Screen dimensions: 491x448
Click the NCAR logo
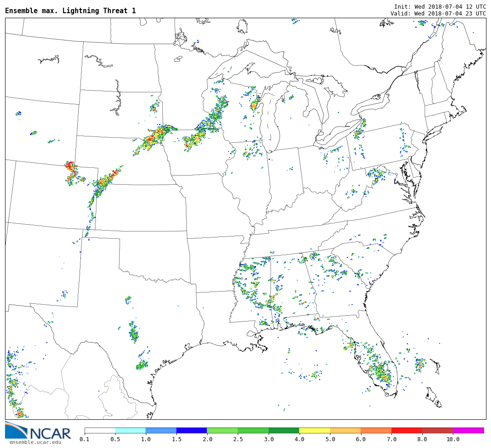[x=38, y=431]
